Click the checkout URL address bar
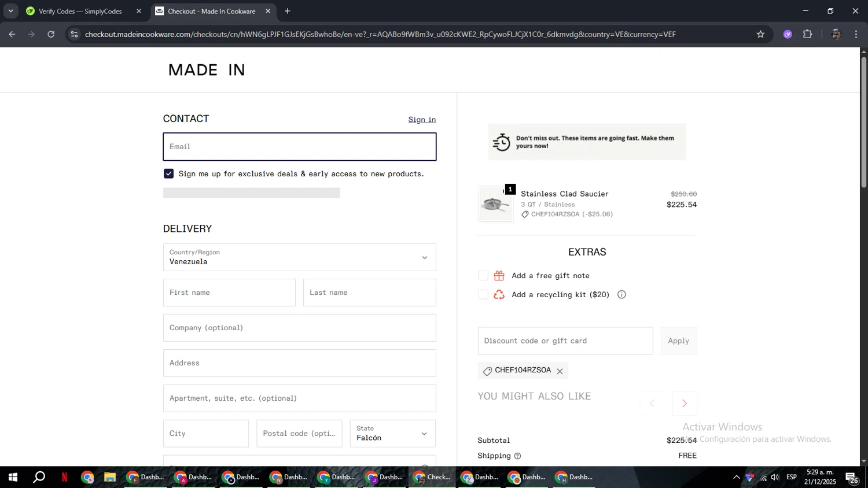 pos(380,34)
